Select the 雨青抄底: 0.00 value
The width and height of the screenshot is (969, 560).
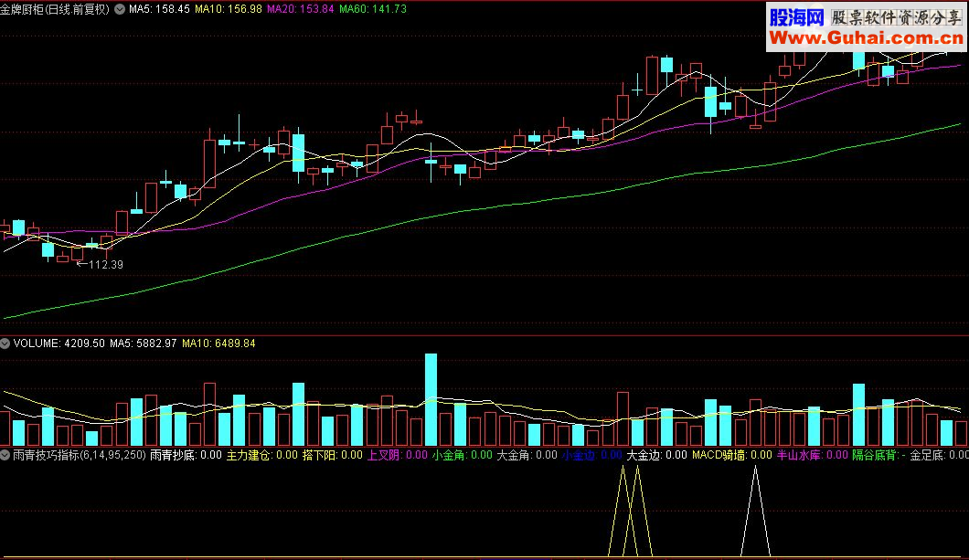[186, 455]
